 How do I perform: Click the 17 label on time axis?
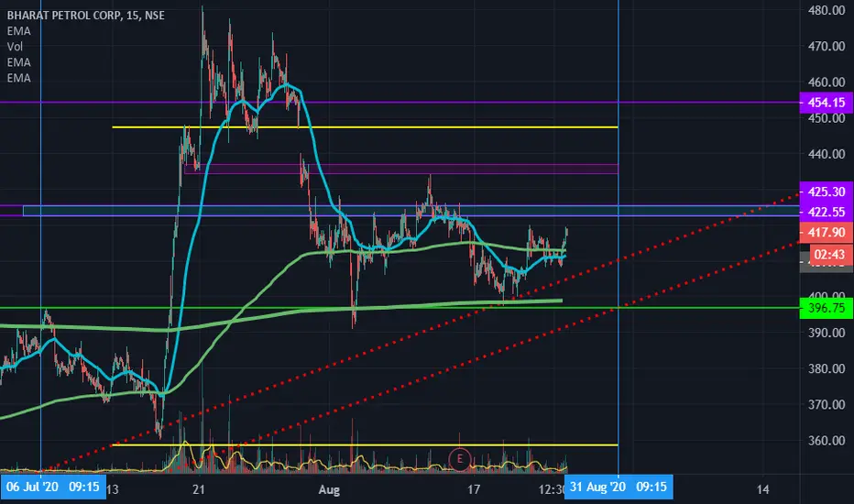[474, 490]
